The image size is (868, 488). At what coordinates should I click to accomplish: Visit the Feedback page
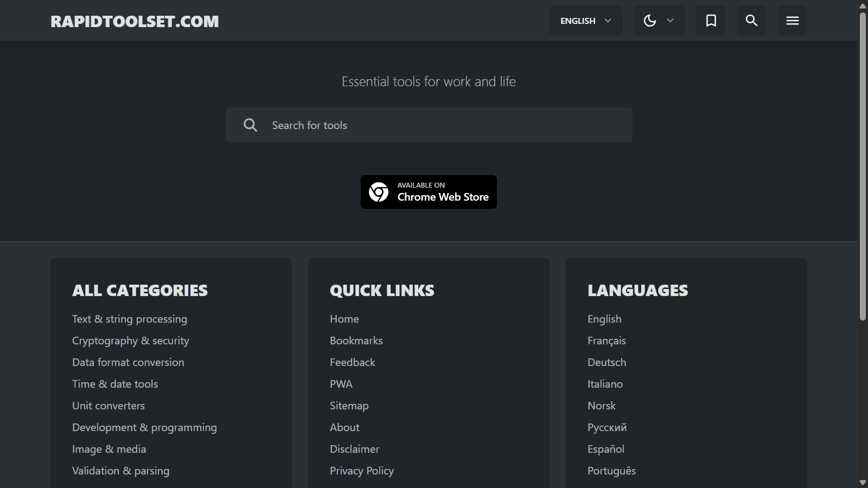point(353,362)
